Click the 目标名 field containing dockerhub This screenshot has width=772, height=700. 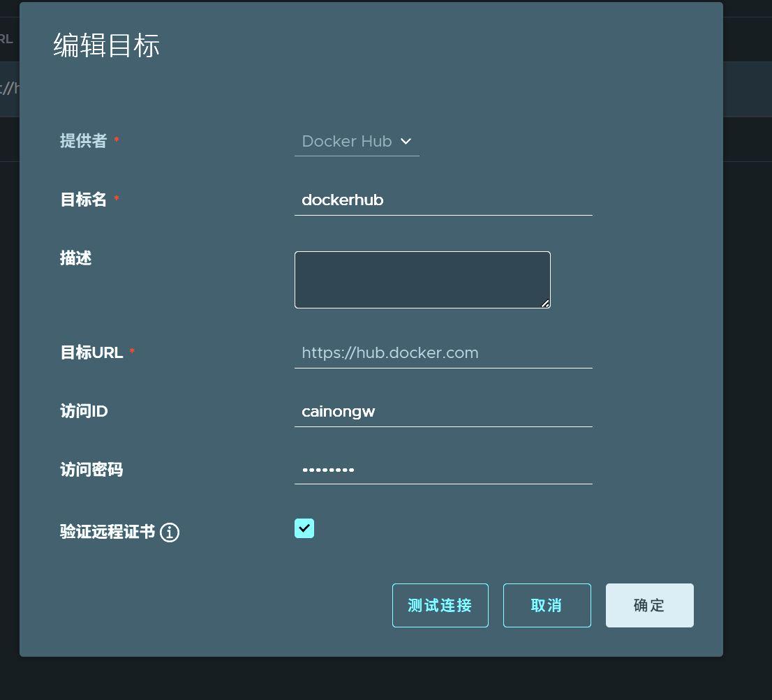443,200
